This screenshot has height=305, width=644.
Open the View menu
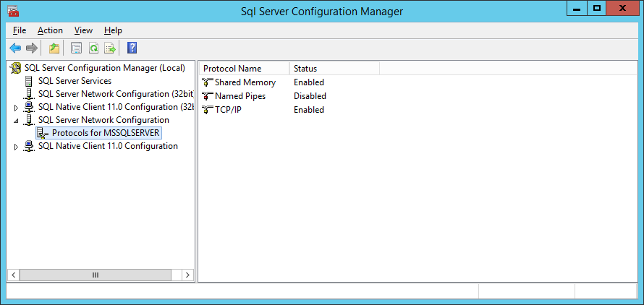83,30
